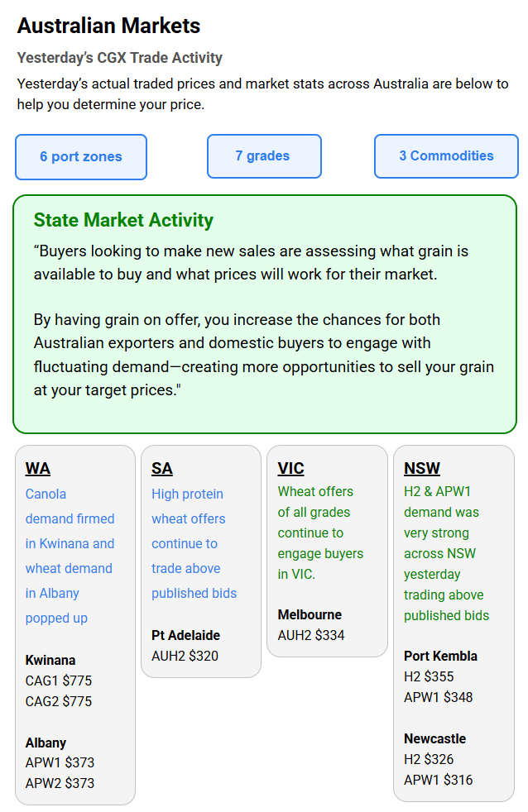
Task: Open the WA state heading link
Action: click(38, 469)
